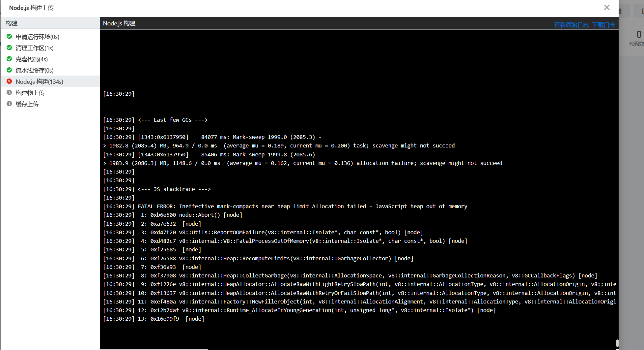Click the Runtime_AllocateInYoungGeneration stack line
The height and width of the screenshot is (350, 644).
299,310
